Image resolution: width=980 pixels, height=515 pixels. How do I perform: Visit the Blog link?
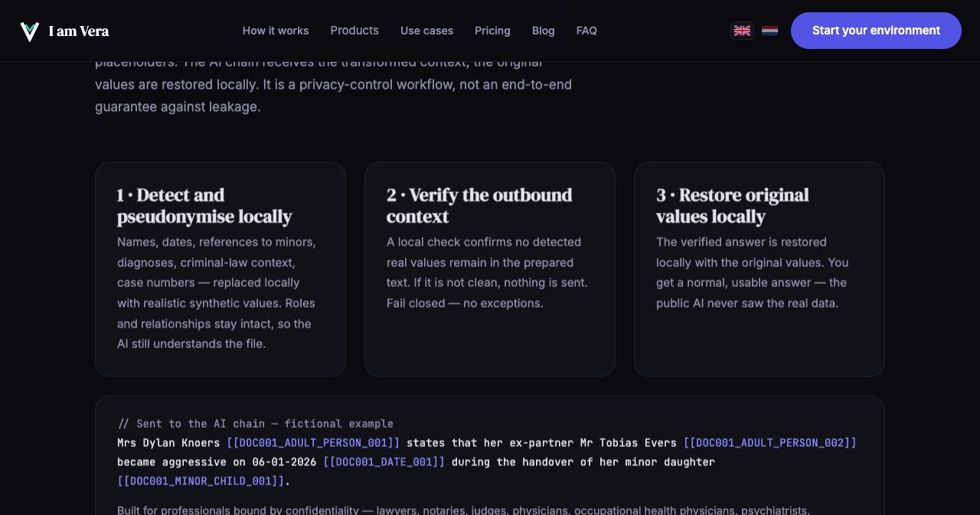[x=544, y=31]
